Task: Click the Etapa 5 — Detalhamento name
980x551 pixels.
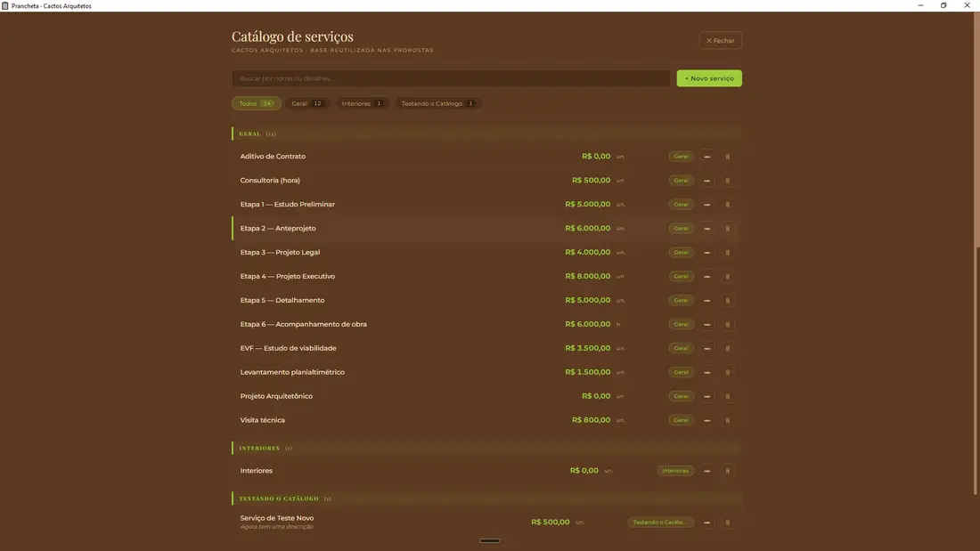Action: tap(282, 301)
